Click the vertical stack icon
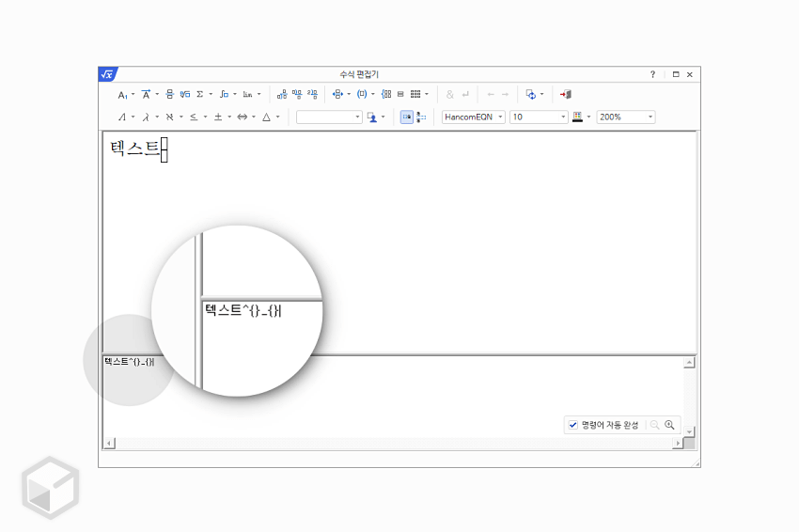Screen dimensions: 799x532 point(400,94)
